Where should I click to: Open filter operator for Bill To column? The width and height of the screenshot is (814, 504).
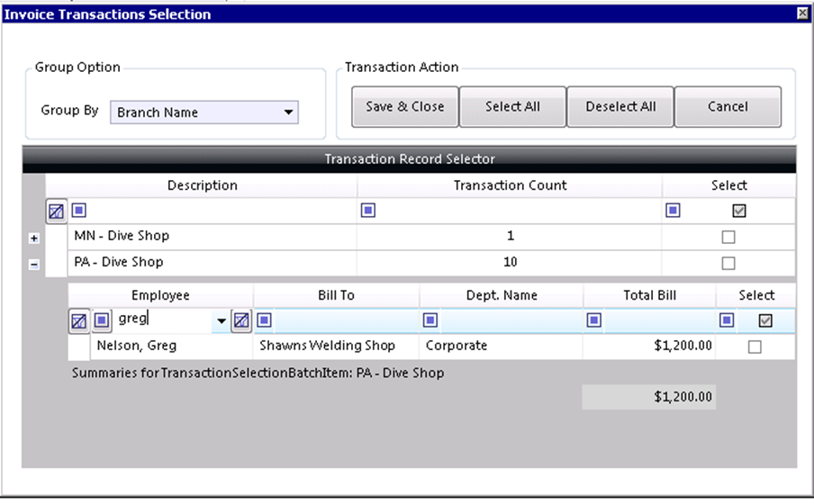(x=264, y=320)
